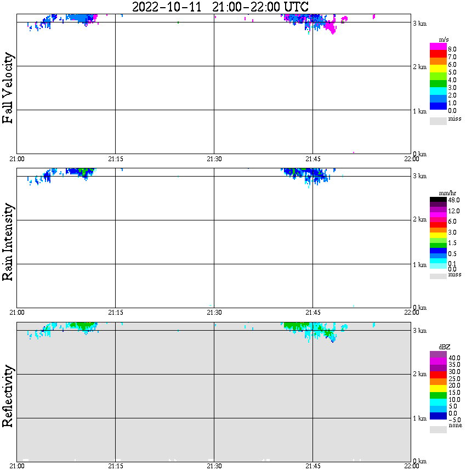The height and width of the screenshot is (476, 466).
Task: Pick the orange swatch in the dBZ legend
Action: click(438, 382)
